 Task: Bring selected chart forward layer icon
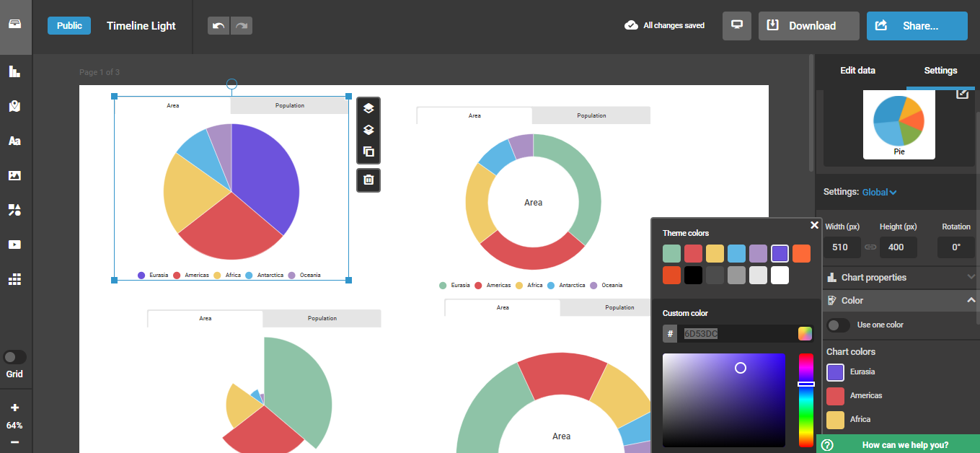click(368, 108)
